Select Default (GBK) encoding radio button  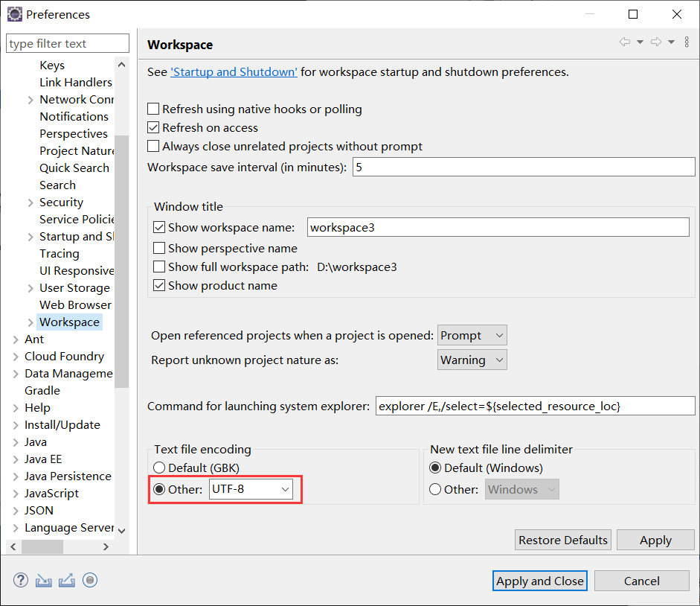(x=159, y=468)
